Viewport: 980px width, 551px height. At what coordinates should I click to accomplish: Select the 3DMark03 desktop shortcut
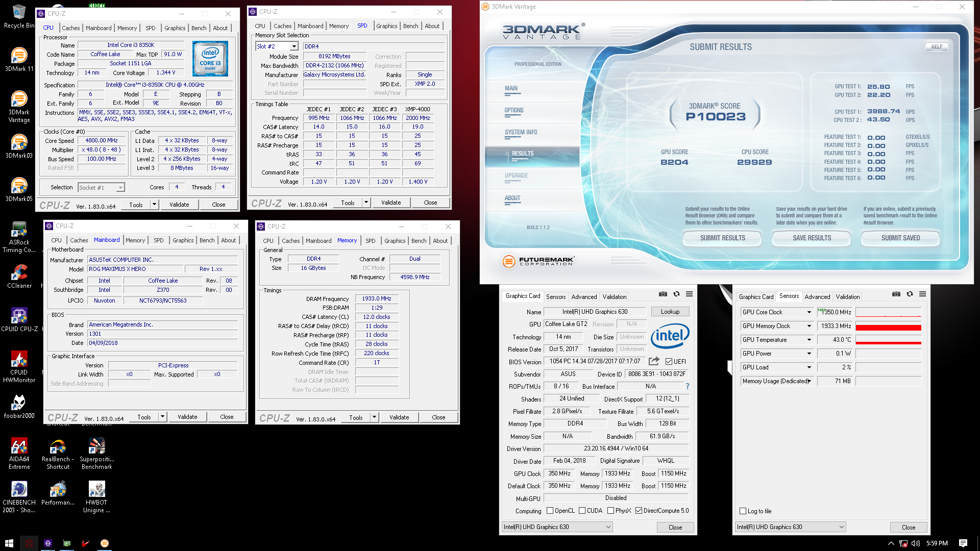coord(19,146)
